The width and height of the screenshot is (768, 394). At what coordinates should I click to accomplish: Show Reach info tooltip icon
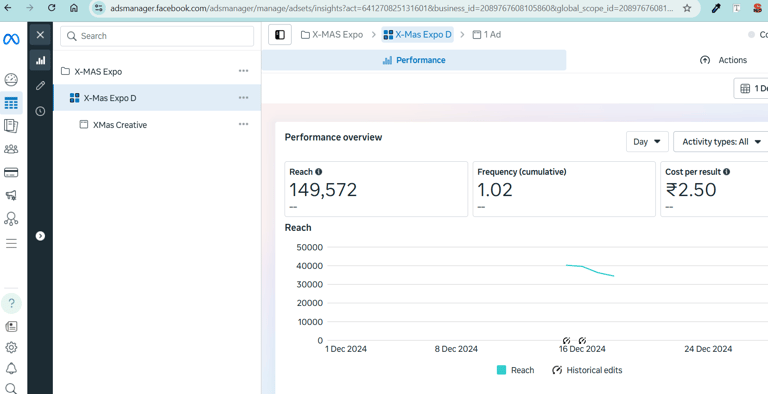click(x=319, y=172)
